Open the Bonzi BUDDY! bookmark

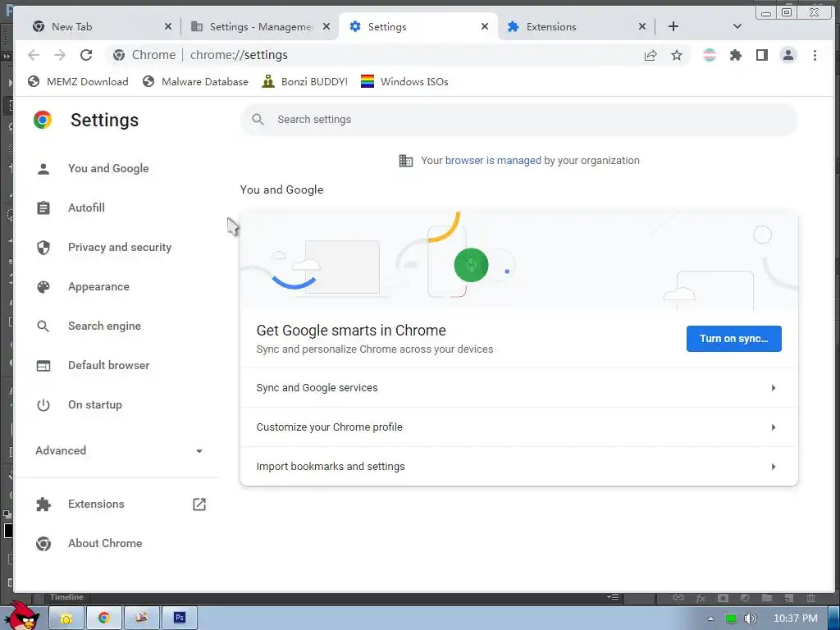pyautogui.click(x=305, y=82)
